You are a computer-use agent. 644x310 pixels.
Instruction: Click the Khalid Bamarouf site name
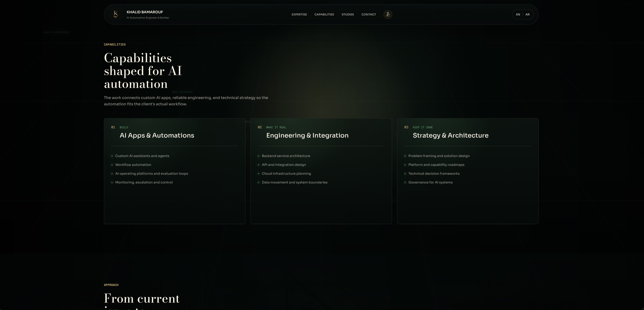tap(145, 12)
